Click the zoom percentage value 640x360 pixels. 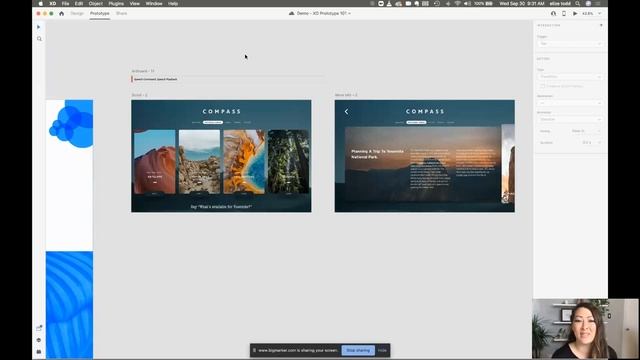click(x=587, y=13)
